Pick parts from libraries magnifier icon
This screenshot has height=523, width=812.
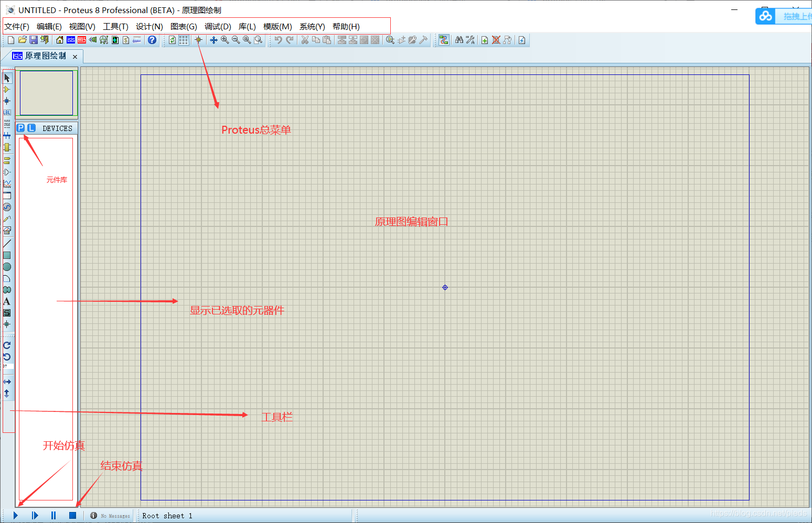pyautogui.click(x=390, y=40)
